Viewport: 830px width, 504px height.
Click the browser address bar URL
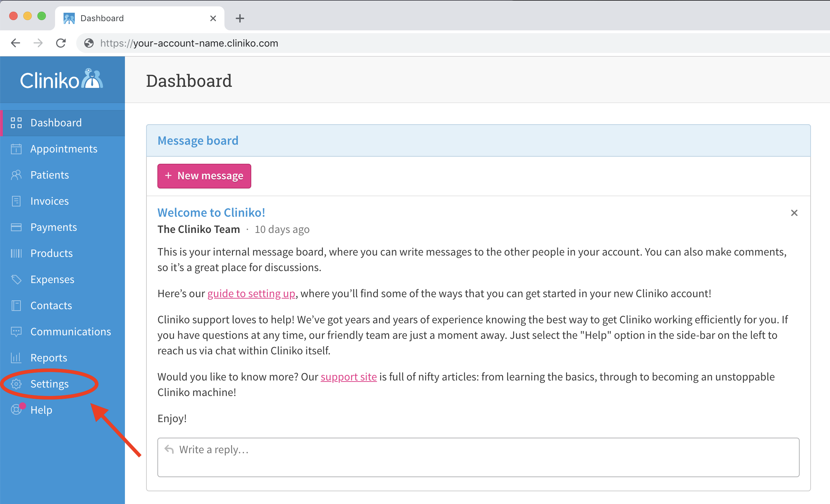point(189,43)
